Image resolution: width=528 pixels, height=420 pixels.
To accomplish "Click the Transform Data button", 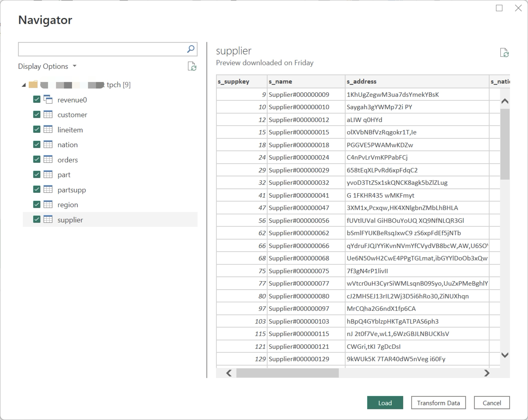I will point(438,403).
